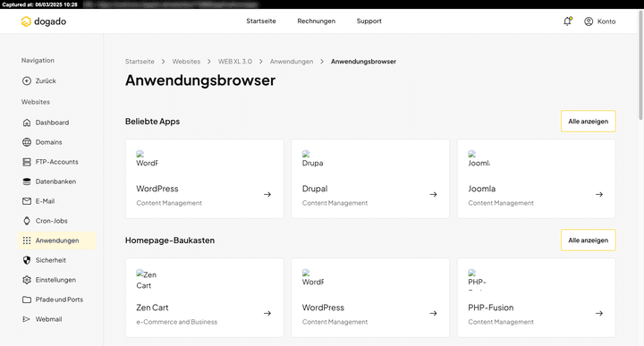Screen dimensions: 644x346
Task: Click the Pfade und Ports folder icon
Action: (x=27, y=300)
